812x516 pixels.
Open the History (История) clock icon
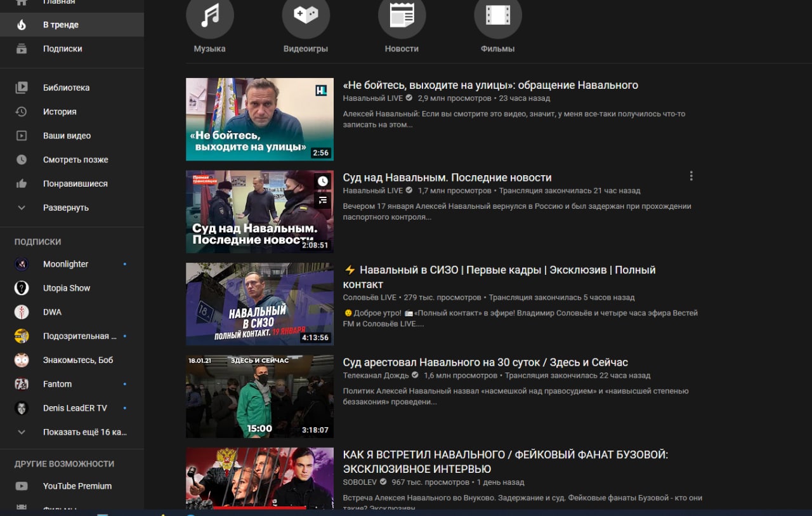pos(22,112)
